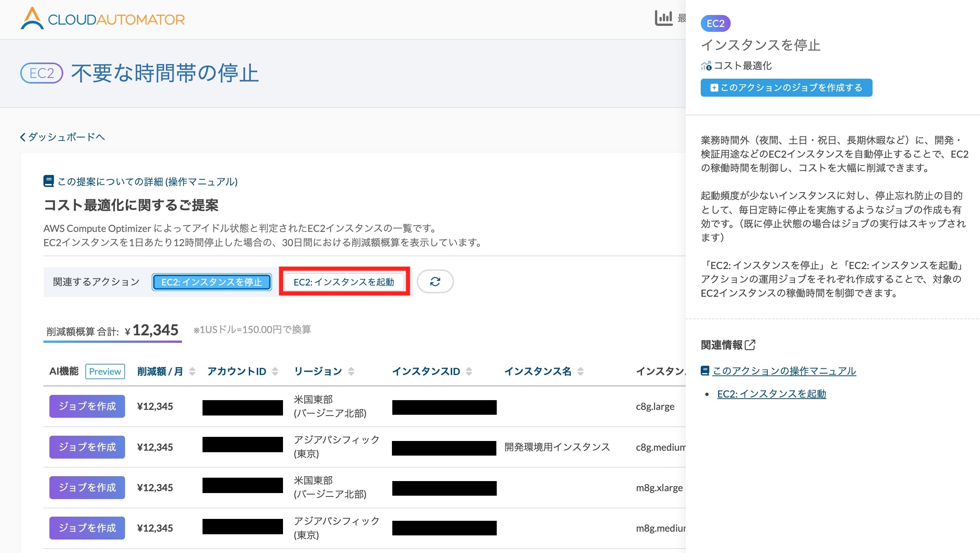980x553 pixels.
Task: Click the manual book icon beside 操作マニュアル
Action: [48, 181]
